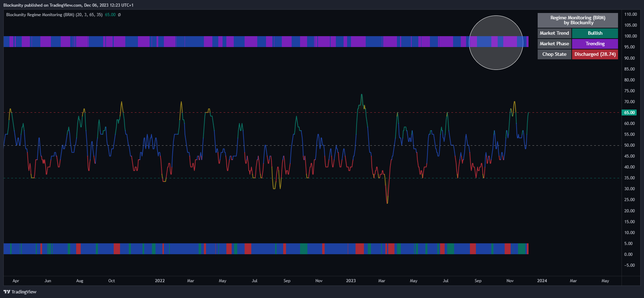Click the Nov label left of 2024
The image size is (644, 298).
(510, 281)
